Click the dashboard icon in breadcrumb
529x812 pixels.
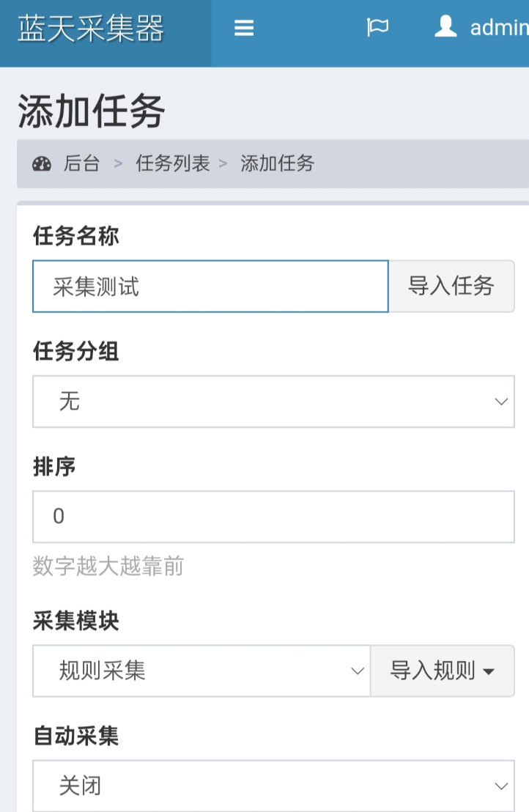42,163
